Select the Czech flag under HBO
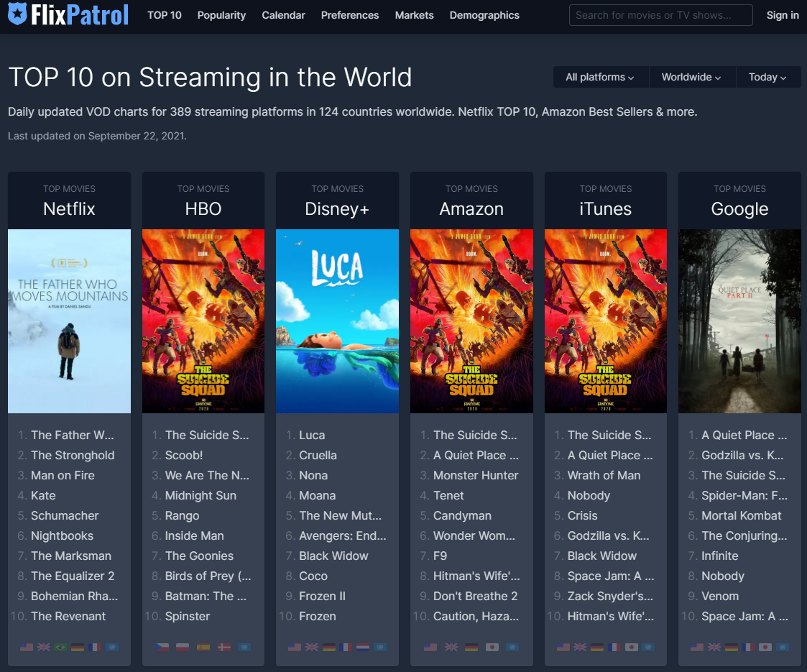This screenshot has height=672, width=807. click(162, 648)
